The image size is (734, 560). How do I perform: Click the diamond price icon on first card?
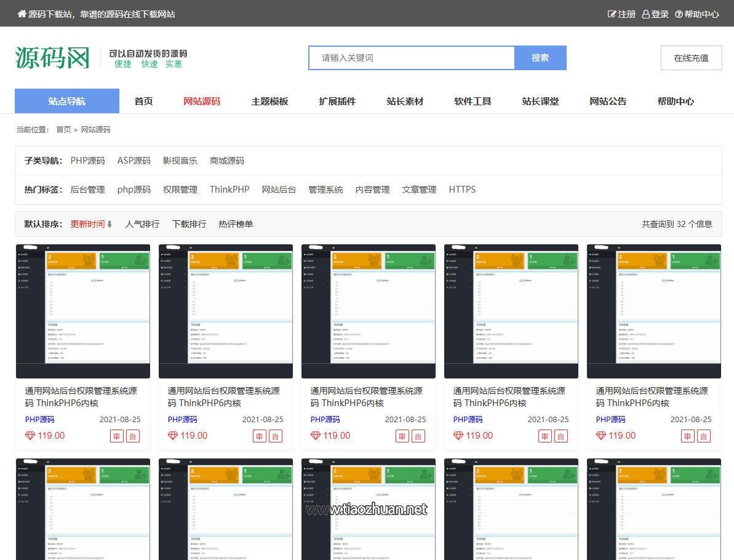30,436
